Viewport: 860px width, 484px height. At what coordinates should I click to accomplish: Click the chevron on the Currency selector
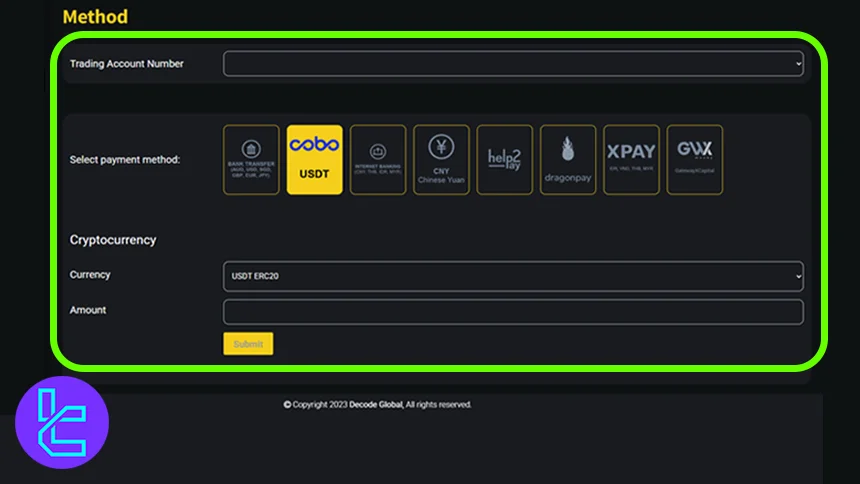point(797,275)
